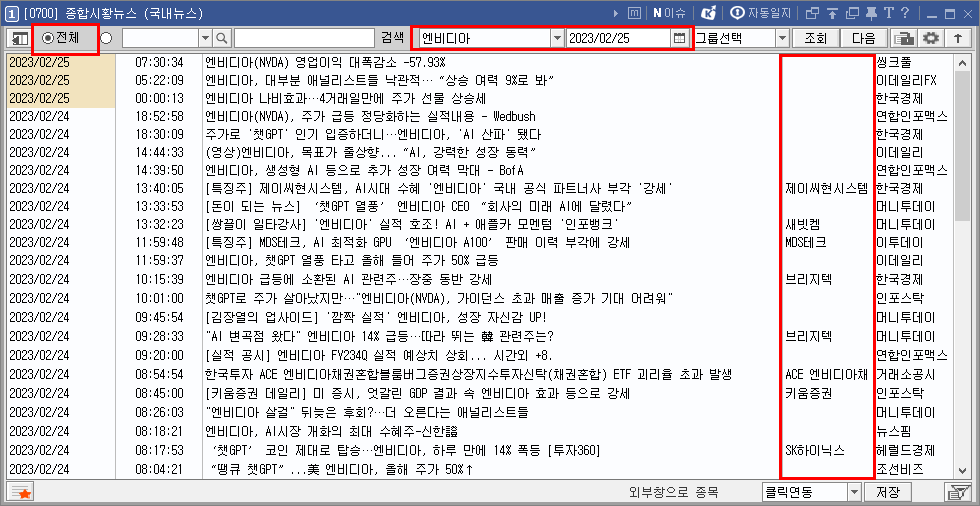Expand the 그룹선택 dropdown
This screenshot has width=980, height=506.
pyautogui.click(x=782, y=38)
